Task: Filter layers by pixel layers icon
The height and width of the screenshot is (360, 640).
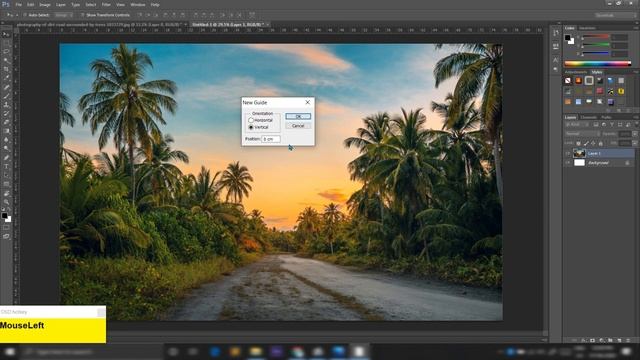Action: (x=596, y=124)
